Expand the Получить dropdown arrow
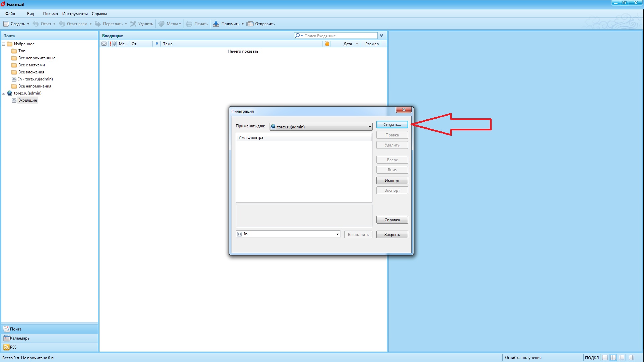 tap(243, 24)
